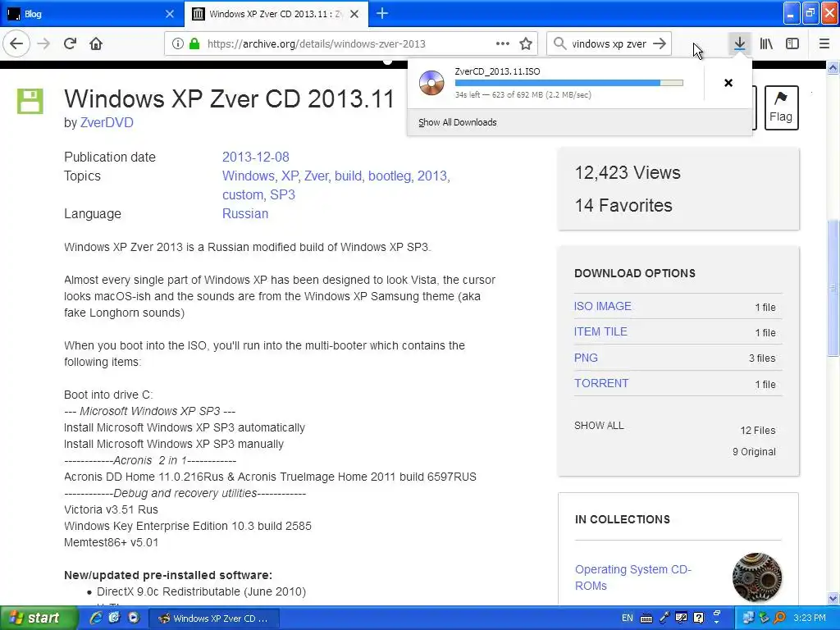The image size is (840, 630).
Task: Open the ITEM TILE download option
Action: (x=600, y=331)
